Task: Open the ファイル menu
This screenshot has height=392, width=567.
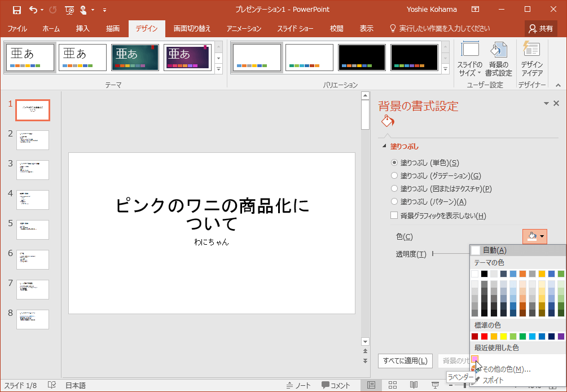Action: (x=17, y=28)
